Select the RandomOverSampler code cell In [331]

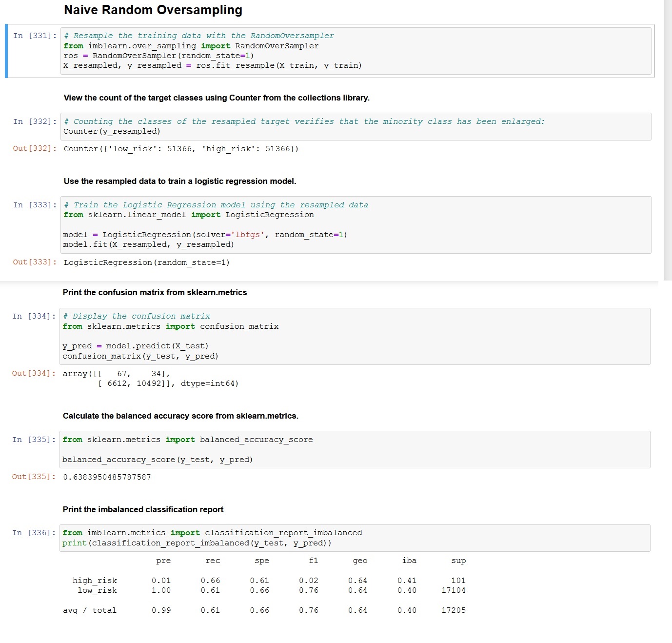point(341,51)
